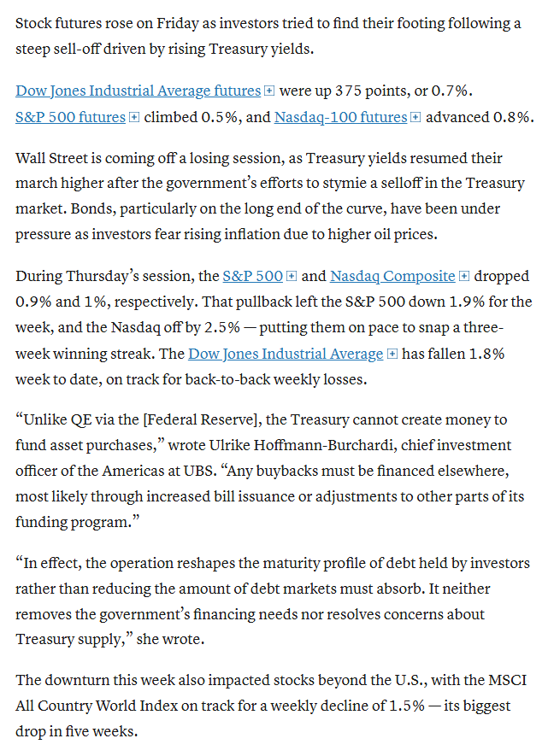Click the quote starting "Unlike QE via the"

click(270, 471)
